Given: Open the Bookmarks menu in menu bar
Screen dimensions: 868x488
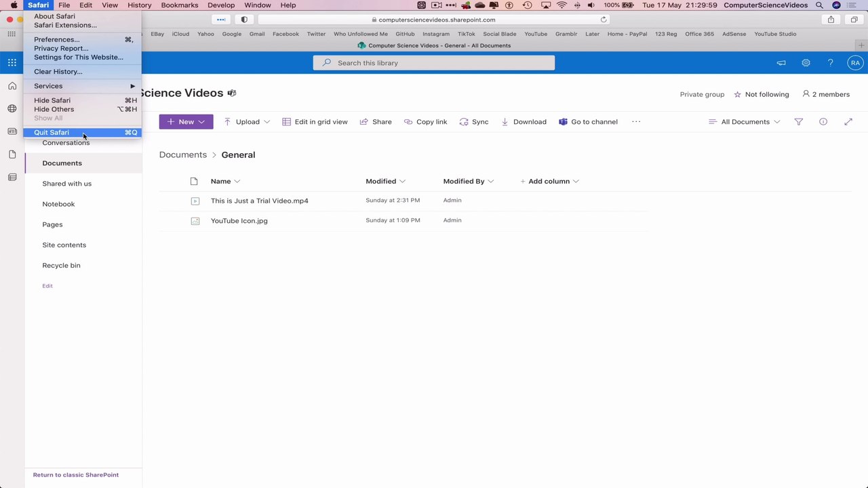Looking at the screenshot, I should (180, 5).
